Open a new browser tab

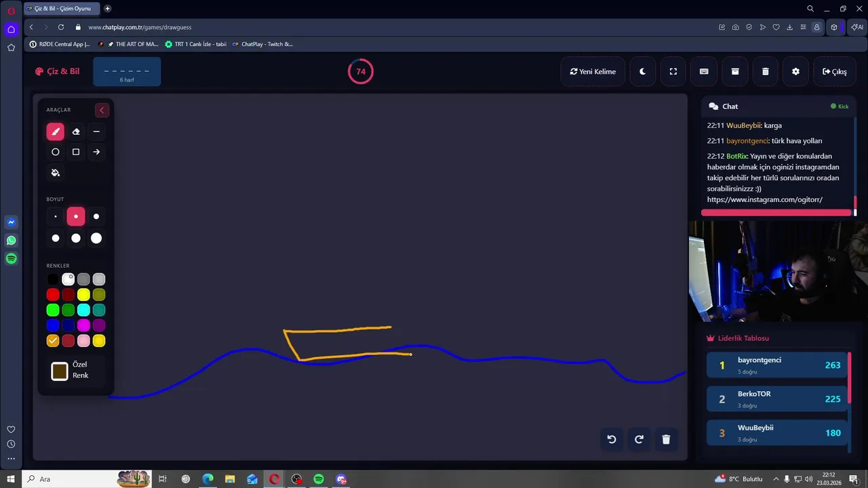point(108,9)
